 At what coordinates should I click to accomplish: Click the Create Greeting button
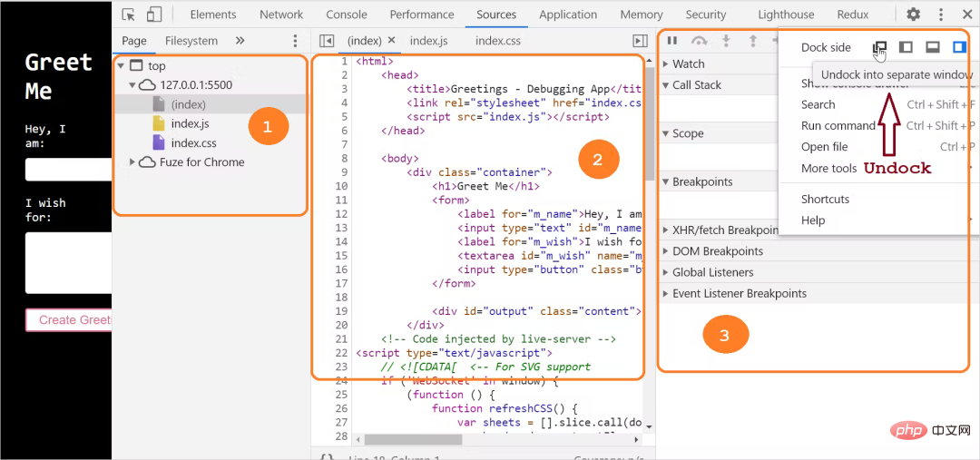(69, 320)
